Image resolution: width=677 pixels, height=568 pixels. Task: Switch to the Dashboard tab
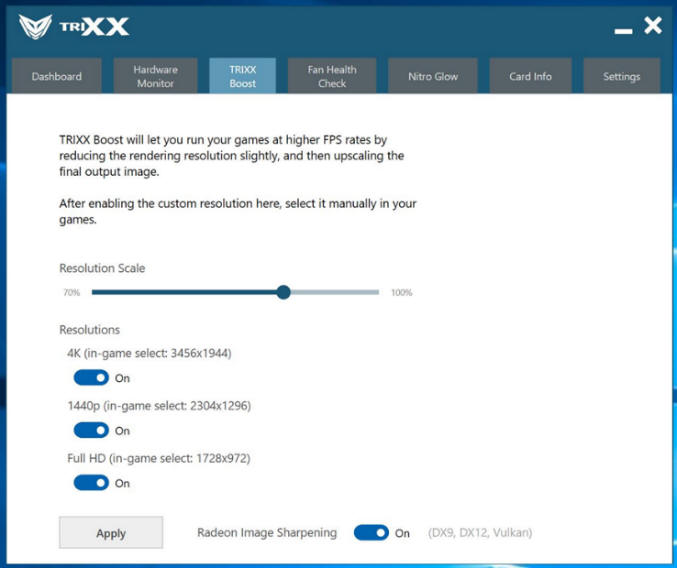coord(56,76)
